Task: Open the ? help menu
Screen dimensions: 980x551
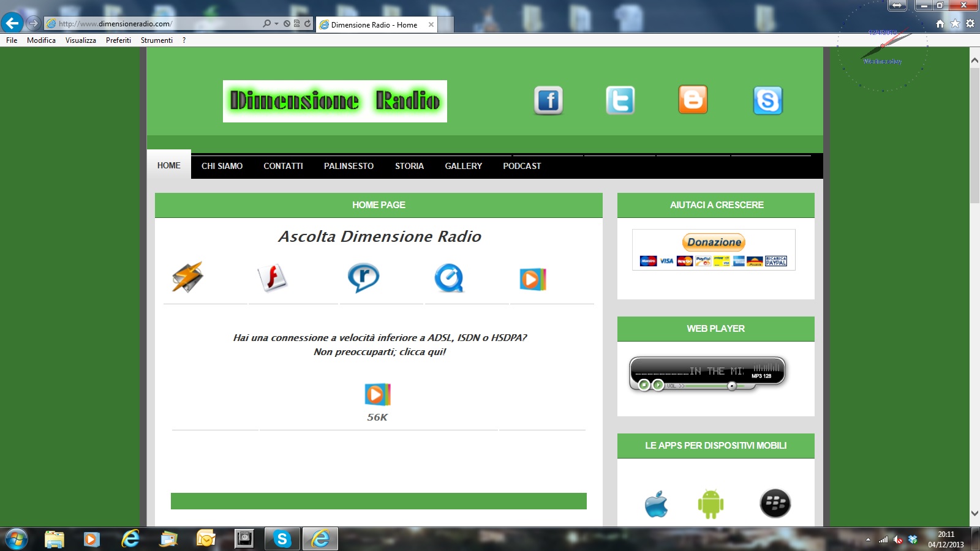Action: pos(184,40)
